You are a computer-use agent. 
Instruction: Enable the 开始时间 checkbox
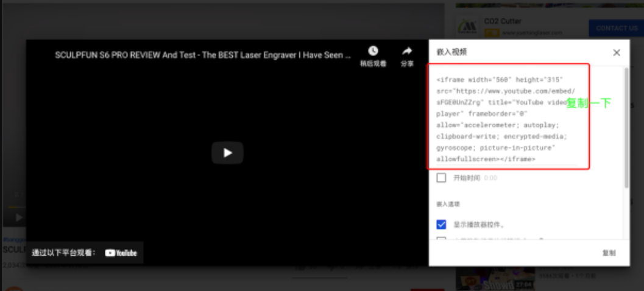(441, 178)
